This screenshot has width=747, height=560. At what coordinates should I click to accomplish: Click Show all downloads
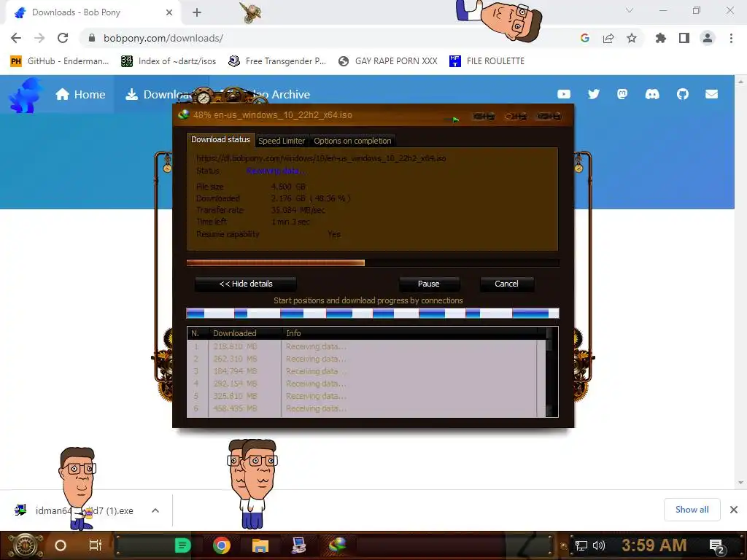click(692, 510)
